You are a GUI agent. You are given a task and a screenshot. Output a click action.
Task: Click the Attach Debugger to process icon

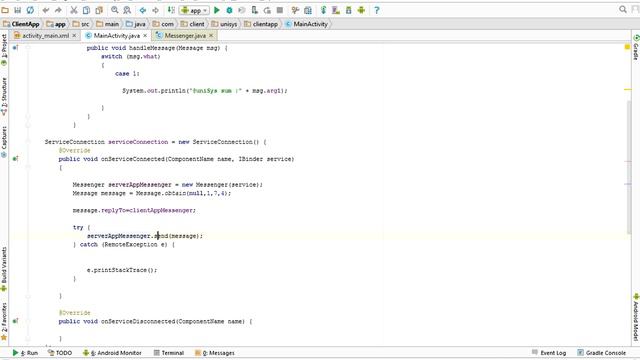pyautogui.click(x=254, y=10)
